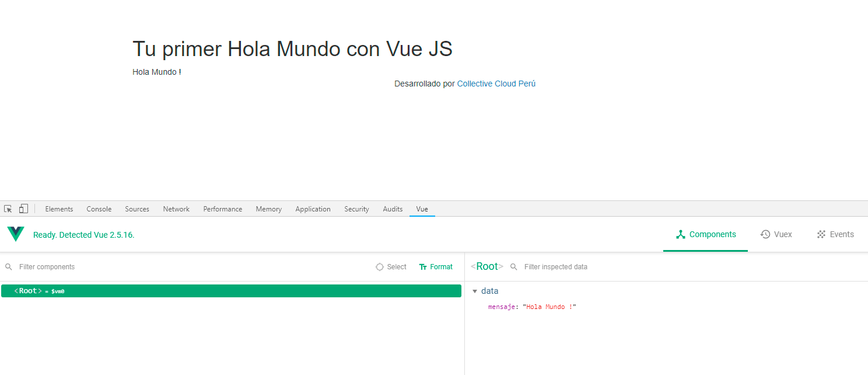
Task: Select the Vue devtools tab
Action: point(422,209)
